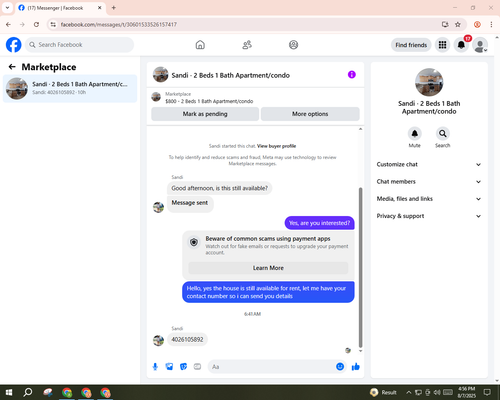This screenshot has height=400, width=500.
Task: Click the taskbar Result weather widget
Action: pos(383,392)
